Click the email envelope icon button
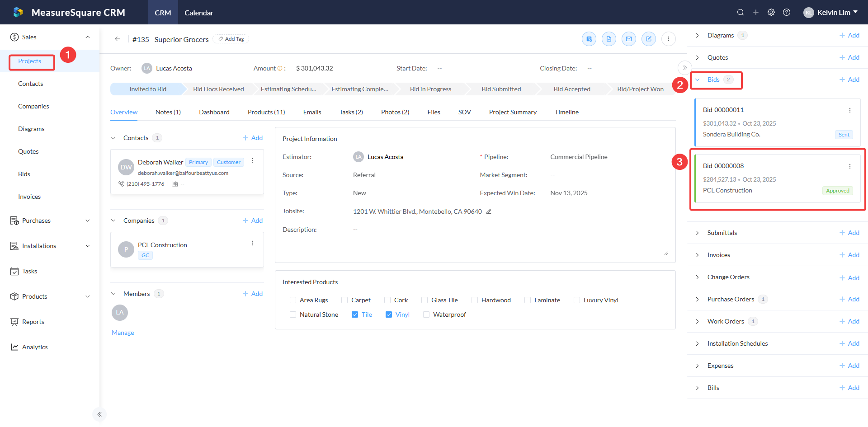Screen dimensions: 868x427 pyautogui.click(x=629, y=39)
